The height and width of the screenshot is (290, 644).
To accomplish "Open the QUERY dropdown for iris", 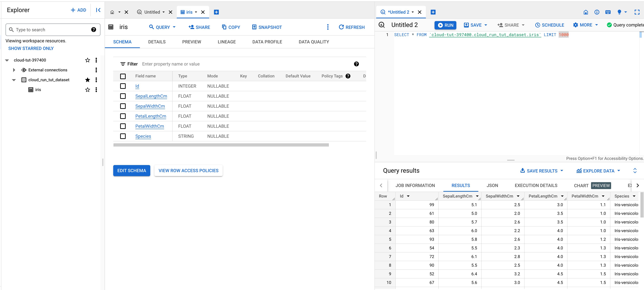I will [163, 27].
